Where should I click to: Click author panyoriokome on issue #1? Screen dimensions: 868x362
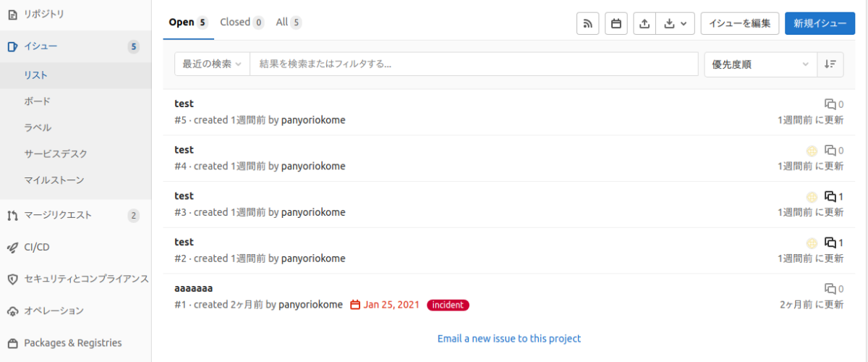(x=310, y=305)
